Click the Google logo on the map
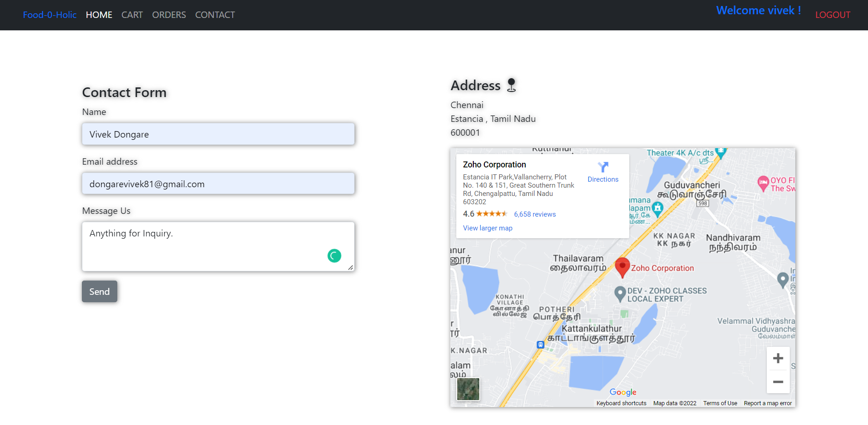Viewport: 868px width, 425px height. [623, 392]
